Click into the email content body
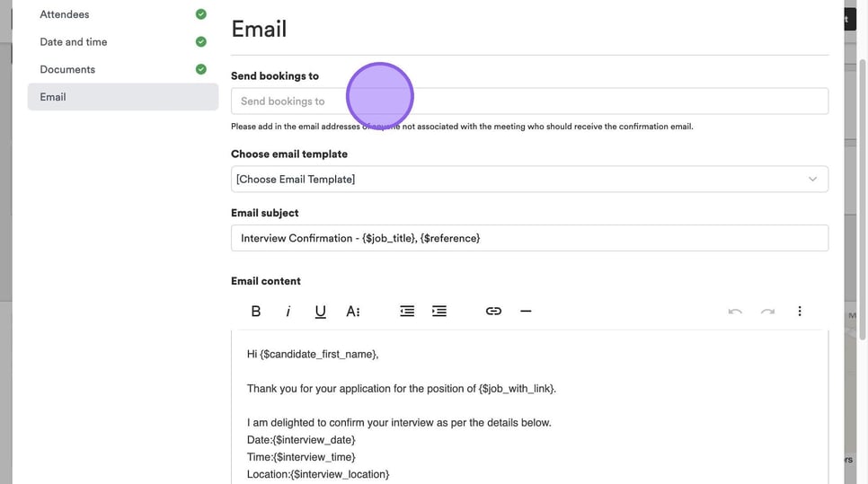 click(x=529, y=406)
